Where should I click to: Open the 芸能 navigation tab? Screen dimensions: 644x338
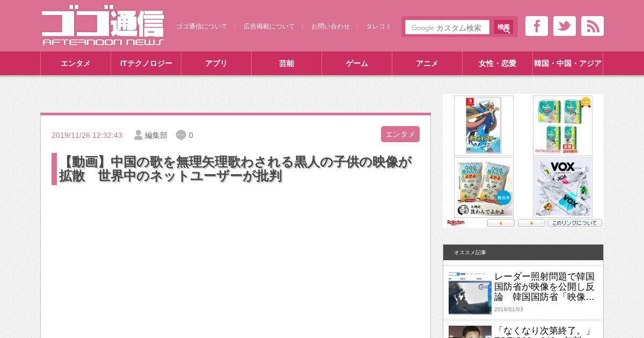287,63
